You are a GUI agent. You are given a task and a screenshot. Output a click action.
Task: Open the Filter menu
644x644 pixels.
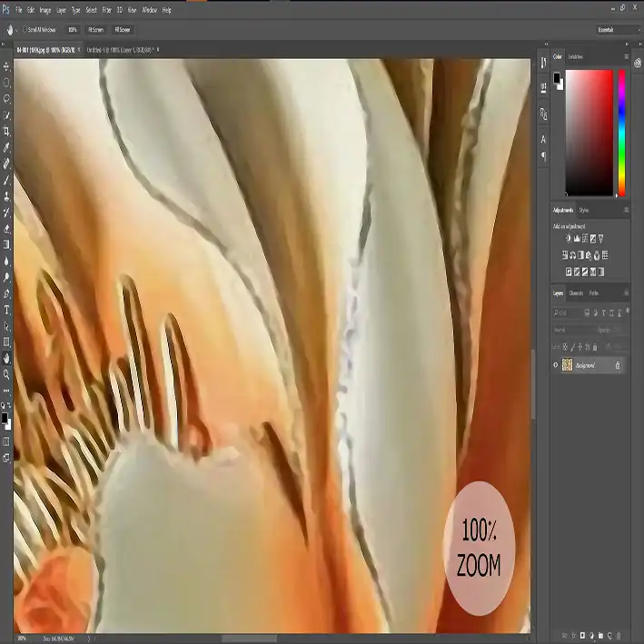click(105, 10)
